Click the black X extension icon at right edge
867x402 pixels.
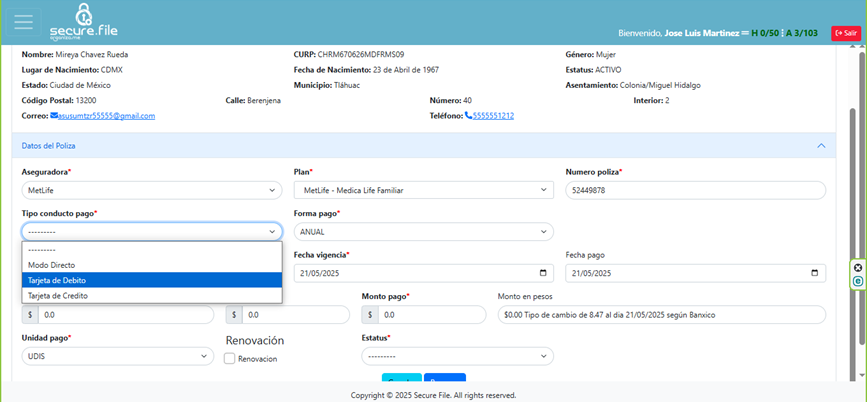tap(858, 268)
